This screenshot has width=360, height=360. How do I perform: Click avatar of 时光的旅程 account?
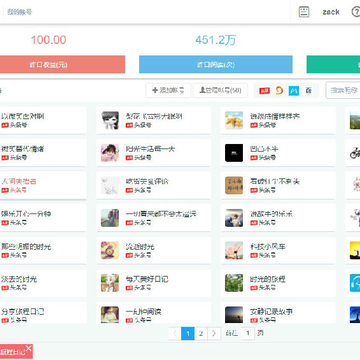click(234, 283)
